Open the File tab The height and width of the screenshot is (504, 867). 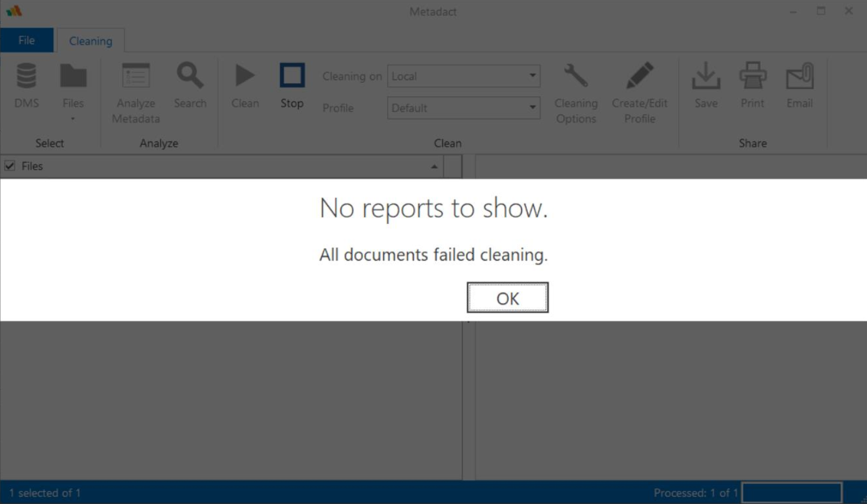[x=27, y=40]
